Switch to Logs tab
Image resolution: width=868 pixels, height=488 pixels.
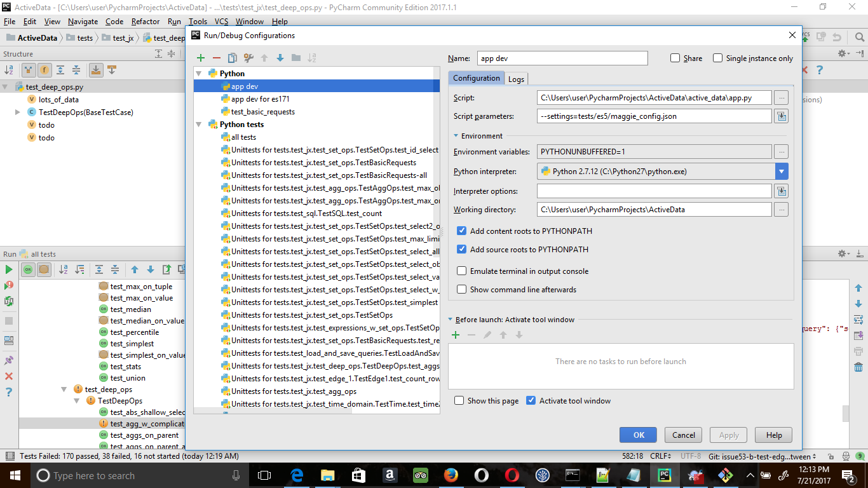point(516,79)
